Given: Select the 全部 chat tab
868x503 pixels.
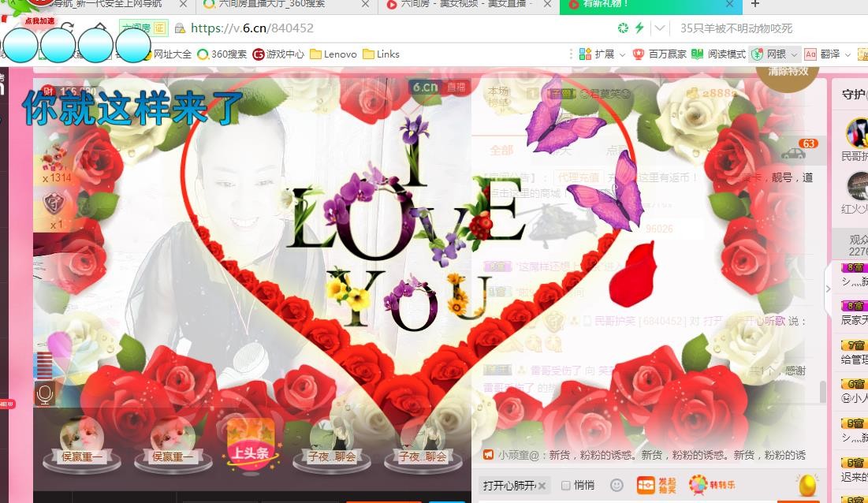Looking at the screenshot, I should coord(501,150).
